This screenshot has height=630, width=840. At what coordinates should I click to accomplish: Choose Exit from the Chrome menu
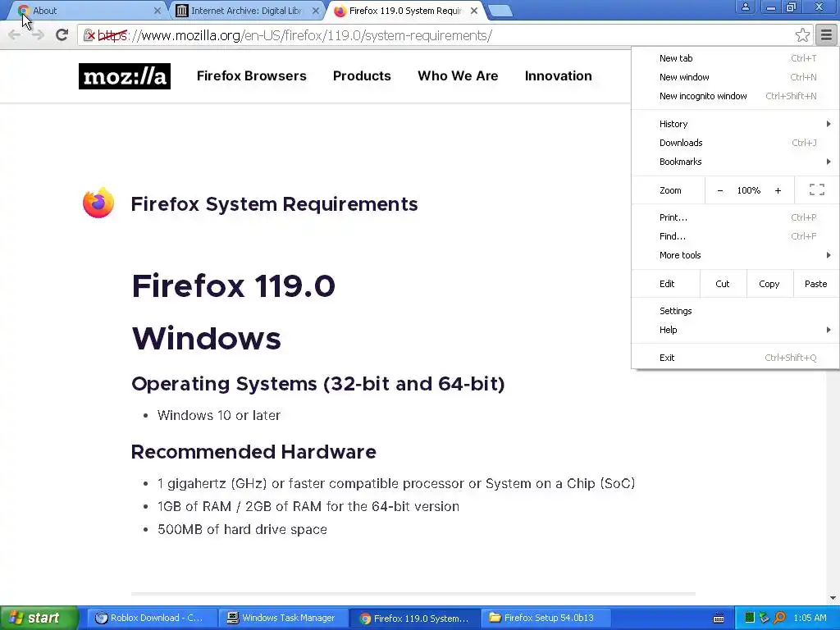tap(735, 358)
